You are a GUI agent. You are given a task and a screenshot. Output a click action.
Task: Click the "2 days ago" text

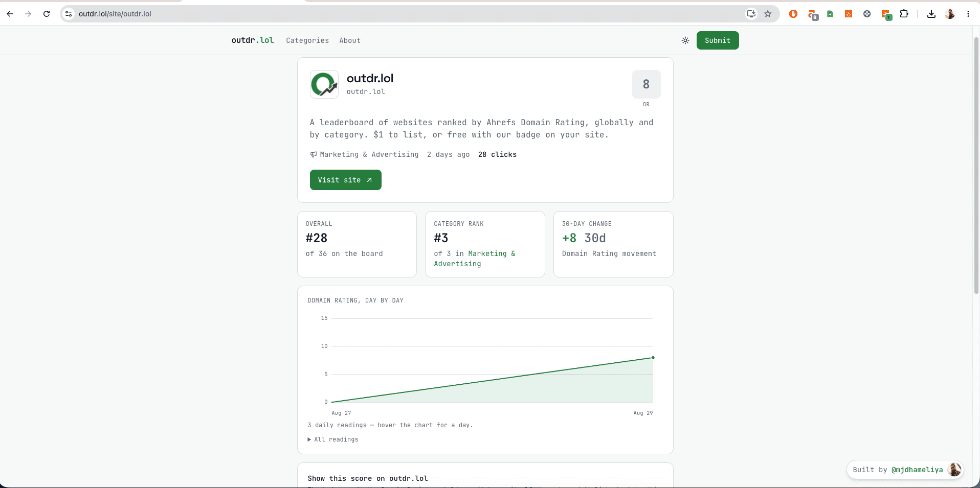tap(449, 154)
